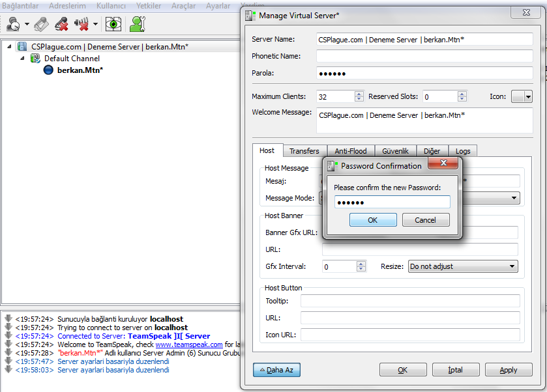Click the blue status circle beside berkan.Mtn*
This screenshot has height=392, width=547.
[48, 70]
